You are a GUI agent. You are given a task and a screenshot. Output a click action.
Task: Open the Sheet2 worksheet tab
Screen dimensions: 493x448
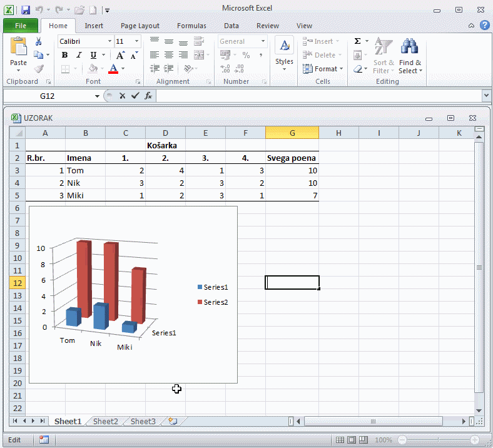[x=105, y=421]
